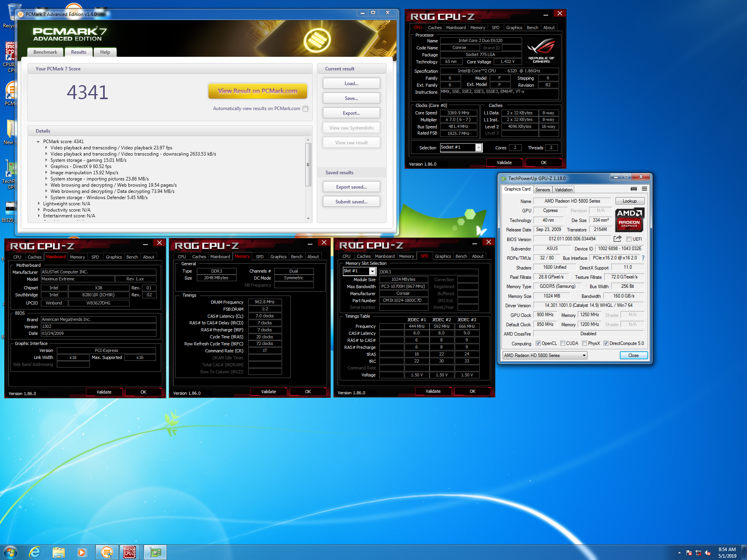
Task: Click the muted volume tray icon
Action: pos(708,553)
